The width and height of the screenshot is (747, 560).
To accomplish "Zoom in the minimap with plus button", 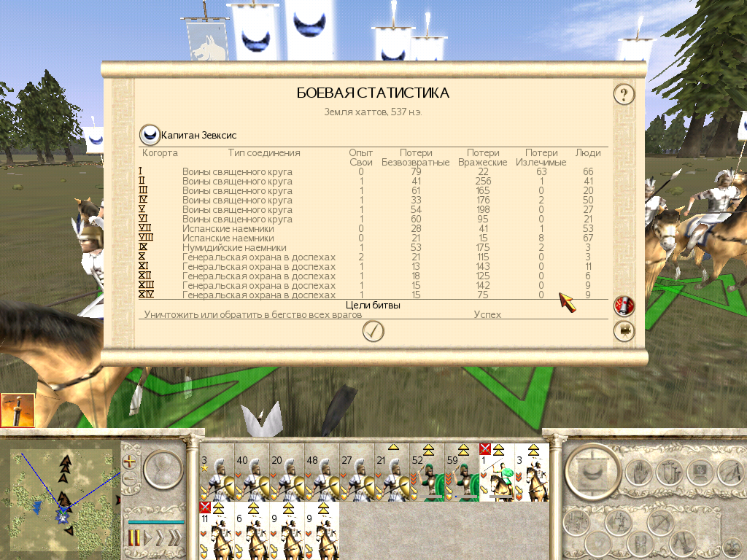I will coord(129,461).
